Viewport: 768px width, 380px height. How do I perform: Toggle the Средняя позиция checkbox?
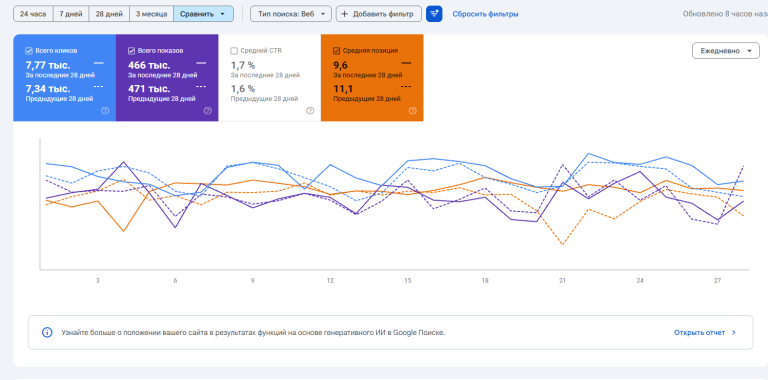click(x=336, y=50)
